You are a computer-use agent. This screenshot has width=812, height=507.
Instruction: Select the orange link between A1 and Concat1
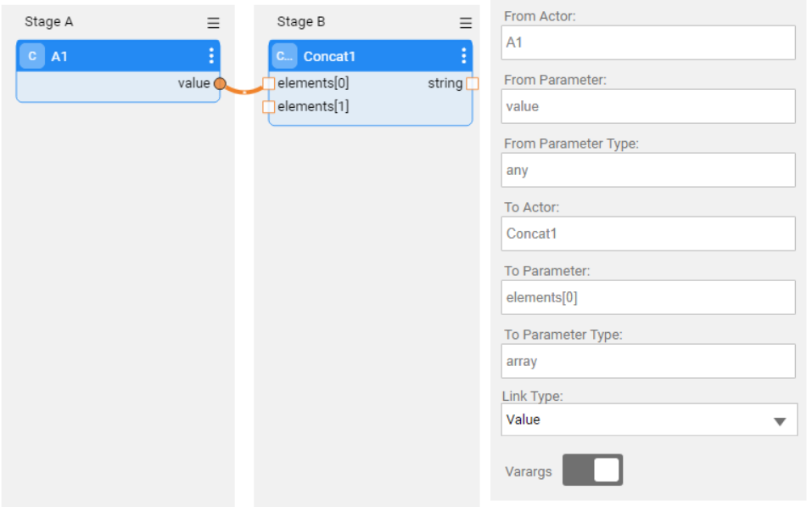click(x=244, y=90)
